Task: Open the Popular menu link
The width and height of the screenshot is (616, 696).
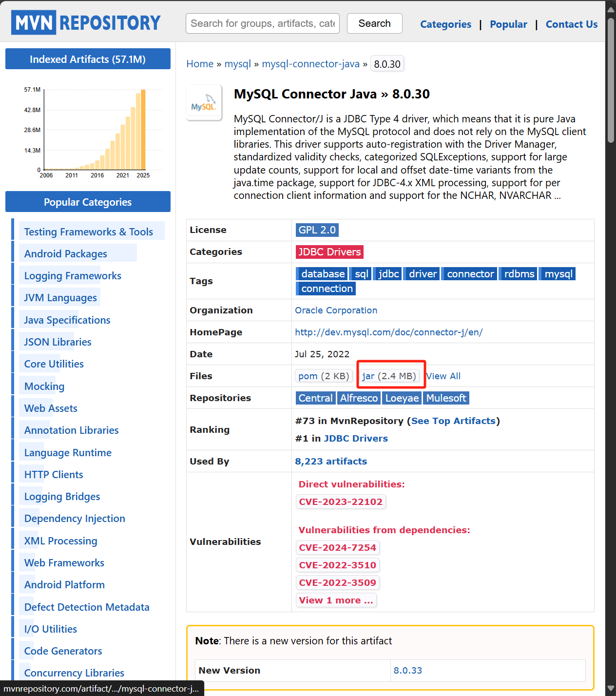Action: (508, 24)
